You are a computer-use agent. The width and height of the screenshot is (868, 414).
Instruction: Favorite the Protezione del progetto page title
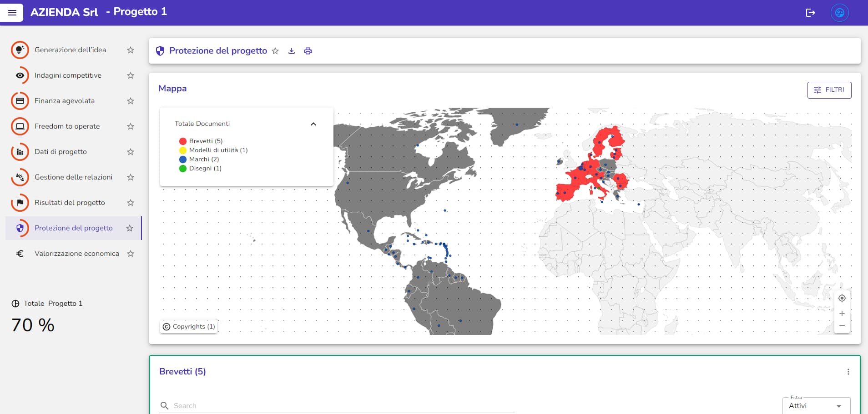point(275,51)
